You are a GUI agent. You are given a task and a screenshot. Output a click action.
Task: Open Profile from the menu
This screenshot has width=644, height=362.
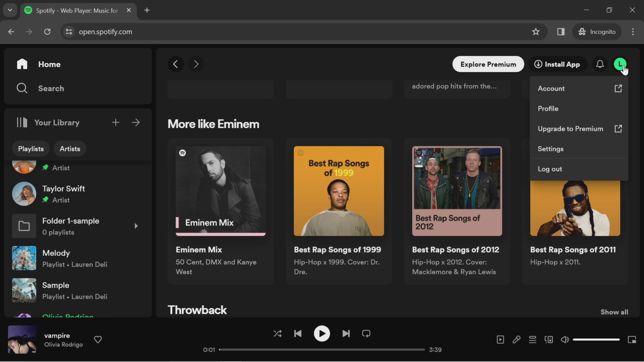(x=579, y=109)
